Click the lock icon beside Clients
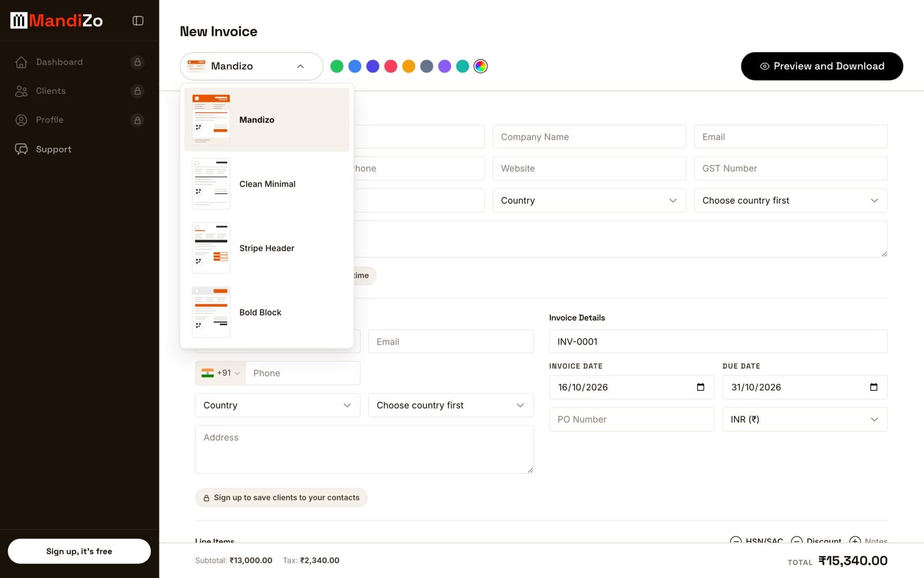The height and width of the screenshot is (578, 924). pos(137,91)
